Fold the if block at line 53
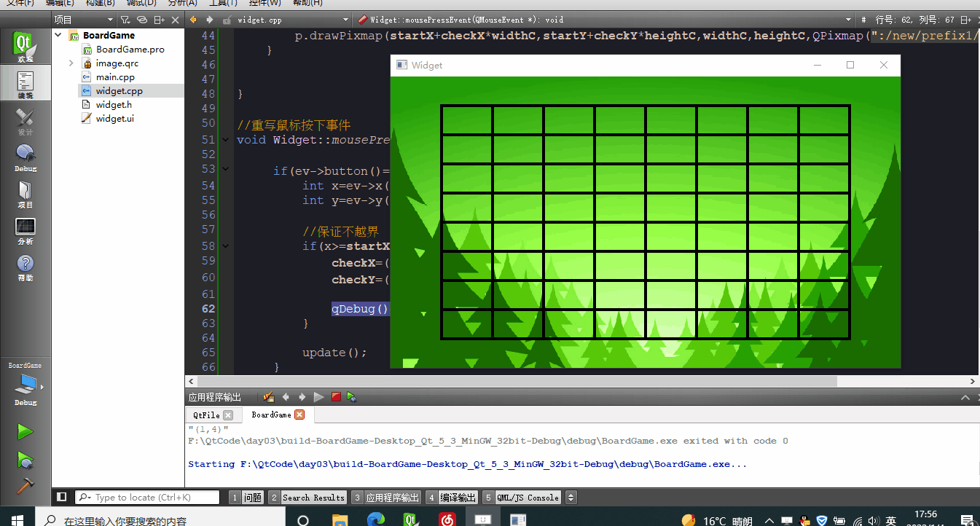The height and width of the screenshot is (526, 980). [x=225, y=169]
